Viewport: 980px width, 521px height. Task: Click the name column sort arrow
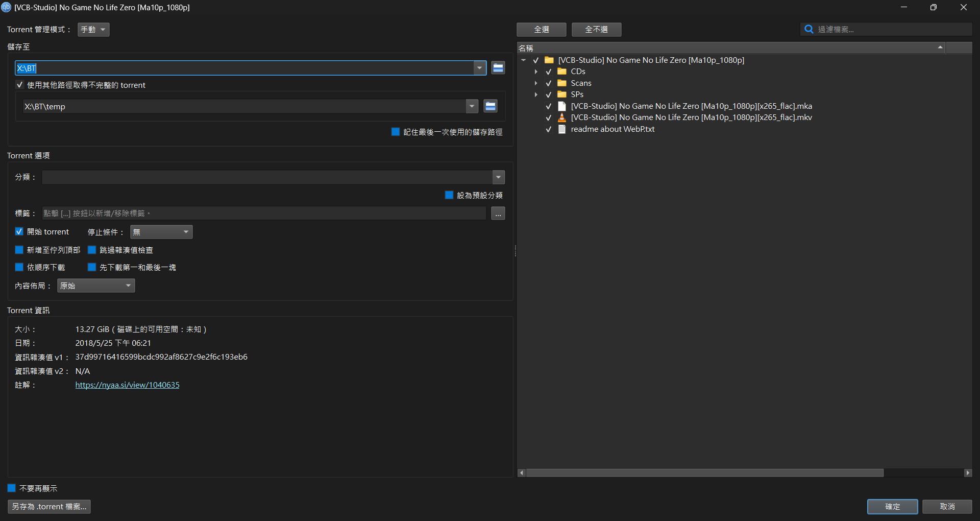point(940,48)
